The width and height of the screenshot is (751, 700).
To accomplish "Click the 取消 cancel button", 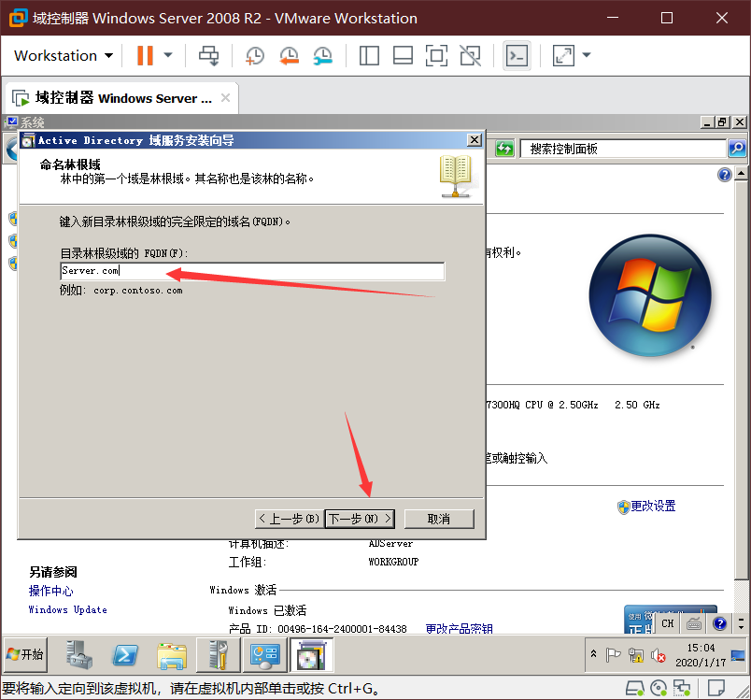I will pyautogui.click(x=439, y=519).
